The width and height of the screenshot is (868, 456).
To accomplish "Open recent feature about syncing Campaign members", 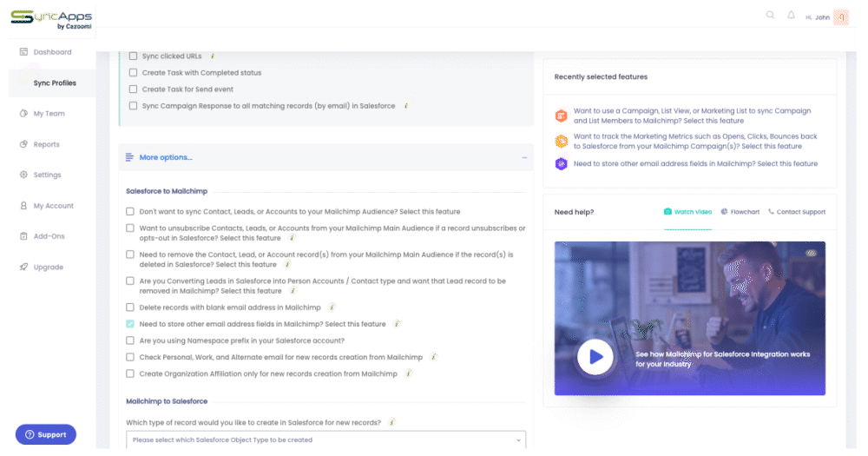I will pyautogui.click(x=692, y=116).
